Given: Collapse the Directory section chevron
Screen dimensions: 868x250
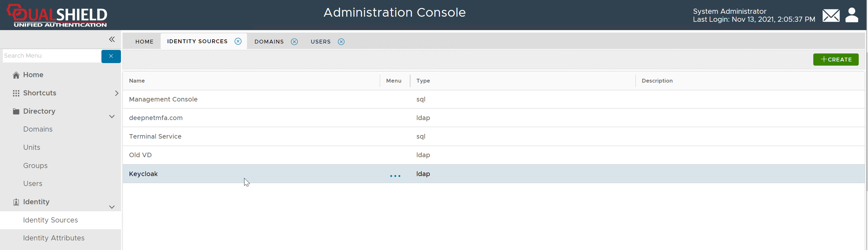Looking at the screenshot, I should 112,117.
